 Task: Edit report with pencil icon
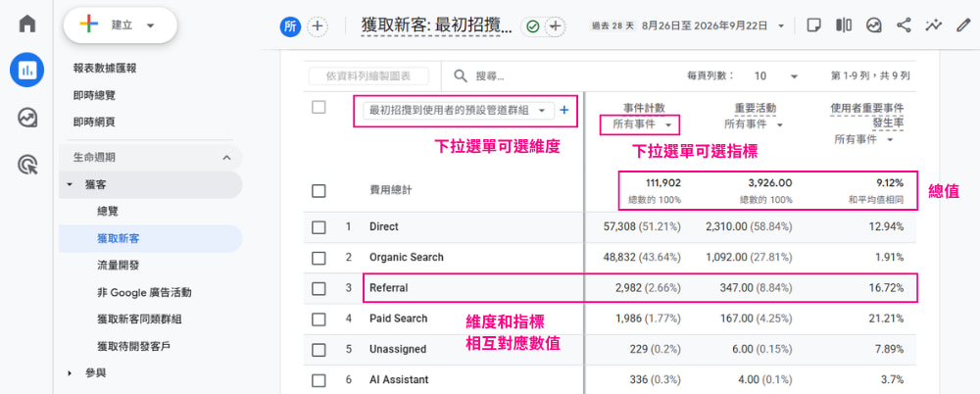963,25
